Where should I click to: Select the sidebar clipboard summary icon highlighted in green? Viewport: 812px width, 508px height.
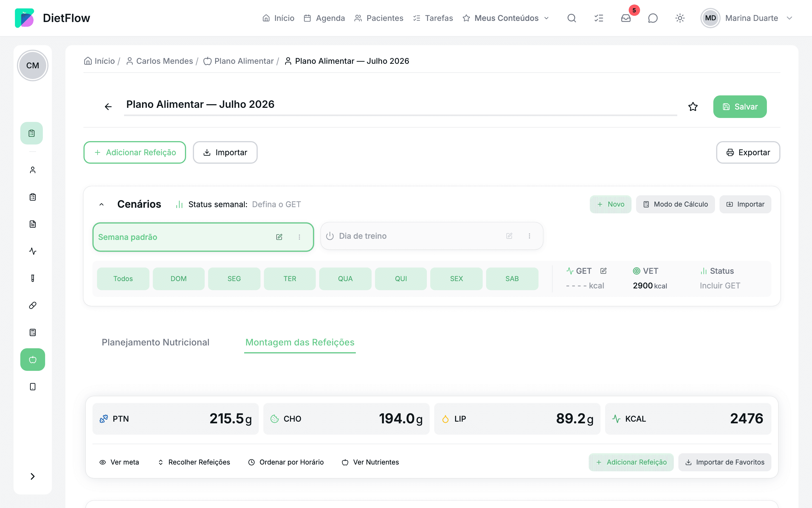coord(32,133)
